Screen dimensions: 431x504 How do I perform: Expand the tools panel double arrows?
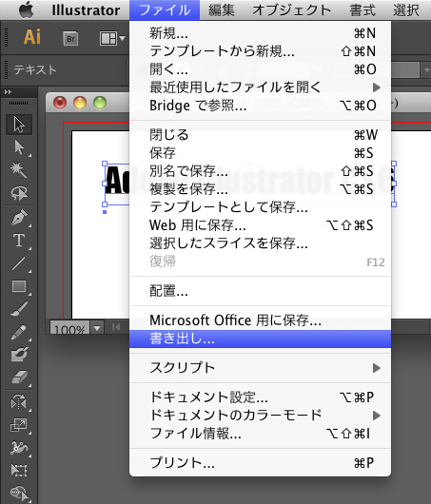pyautogui.click(x=8, y=92)
